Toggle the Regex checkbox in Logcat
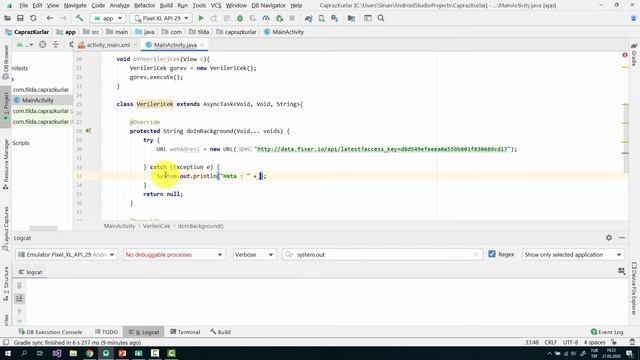Screen dimensions: 640x360 coord(492,254)
